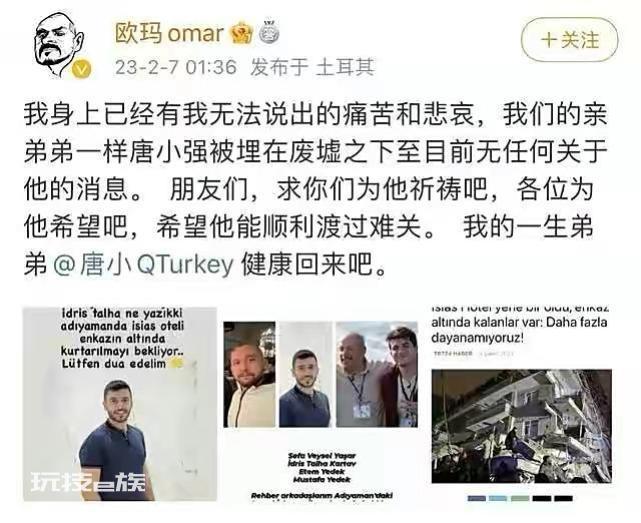Tap the 玩技e族 watermark on first image
The image size is (641, 523).
click(x=89, y=482)
